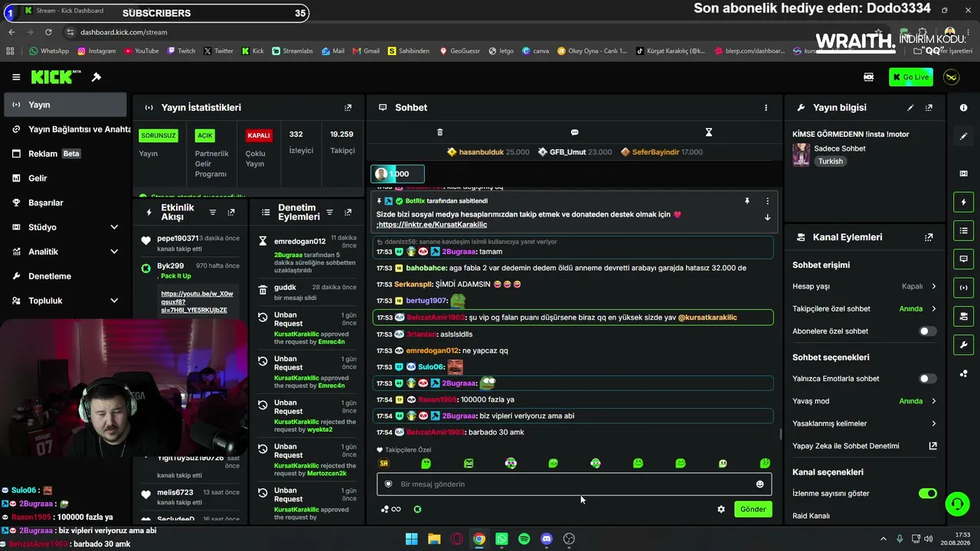Expand the Analitik sidebar section
Screen dimensions: 980x551
(114, 252)
